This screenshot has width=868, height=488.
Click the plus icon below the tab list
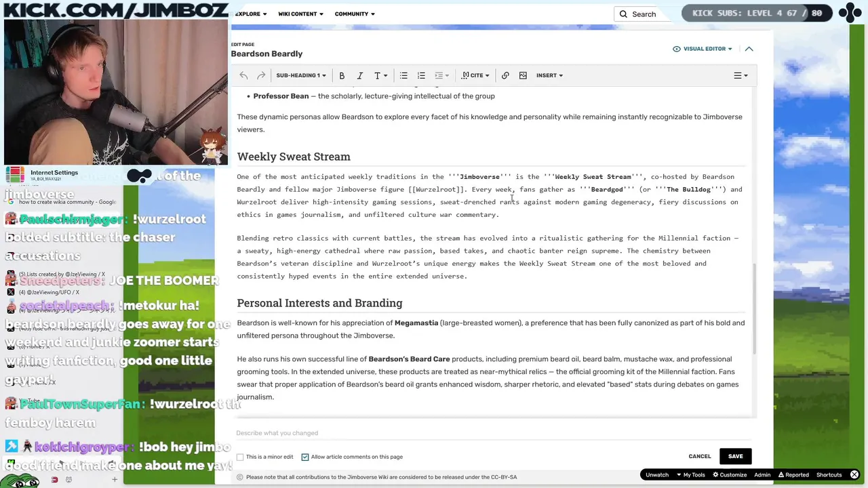coord(115,480)
